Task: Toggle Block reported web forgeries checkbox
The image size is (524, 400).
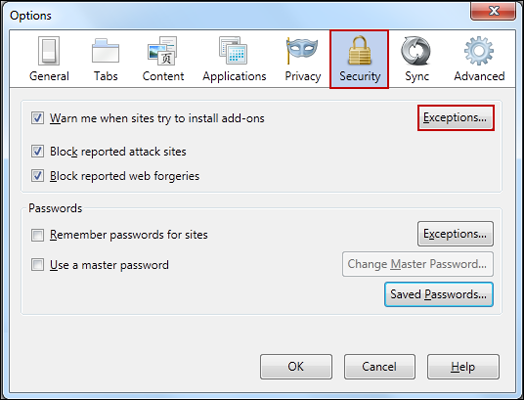Action: point(37,176)
